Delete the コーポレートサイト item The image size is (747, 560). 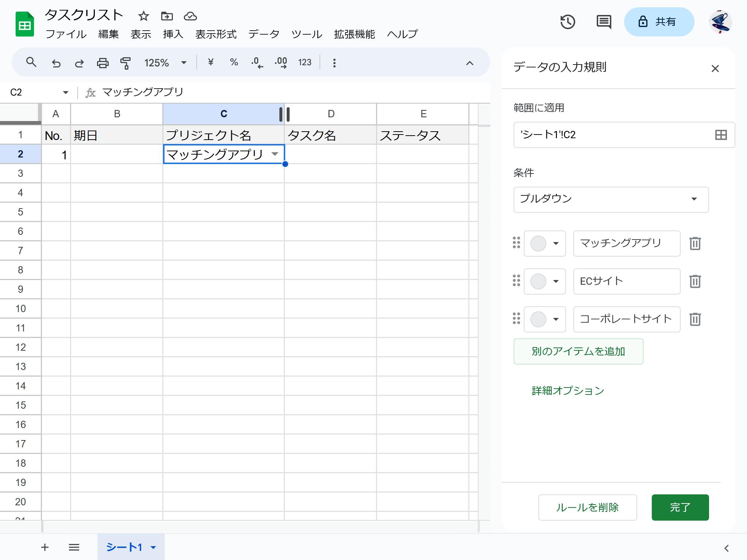[695, 319]
